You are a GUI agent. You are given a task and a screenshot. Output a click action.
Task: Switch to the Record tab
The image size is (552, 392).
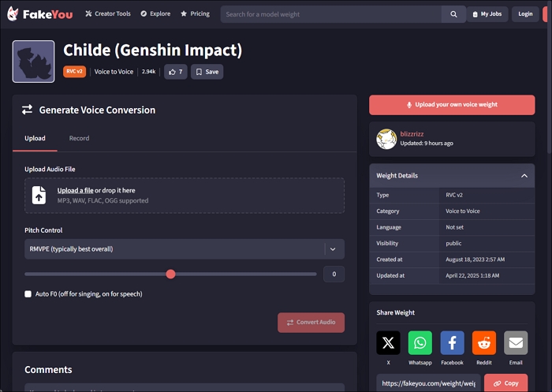click(x=79, y=138)
